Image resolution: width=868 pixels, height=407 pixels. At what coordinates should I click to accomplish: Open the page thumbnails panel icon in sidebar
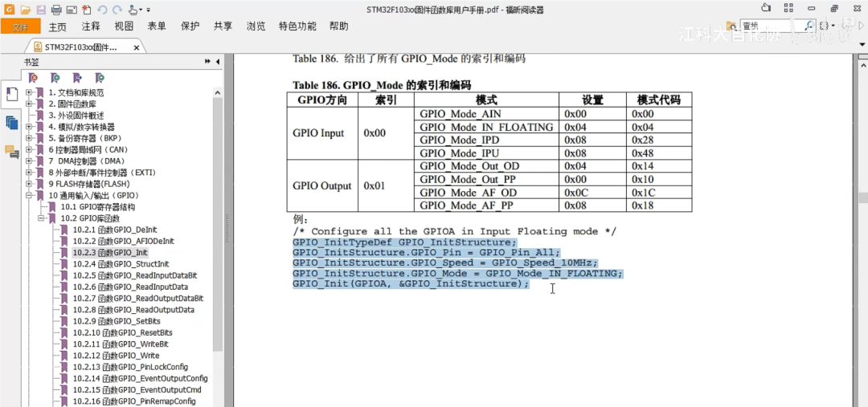point(11,123)
